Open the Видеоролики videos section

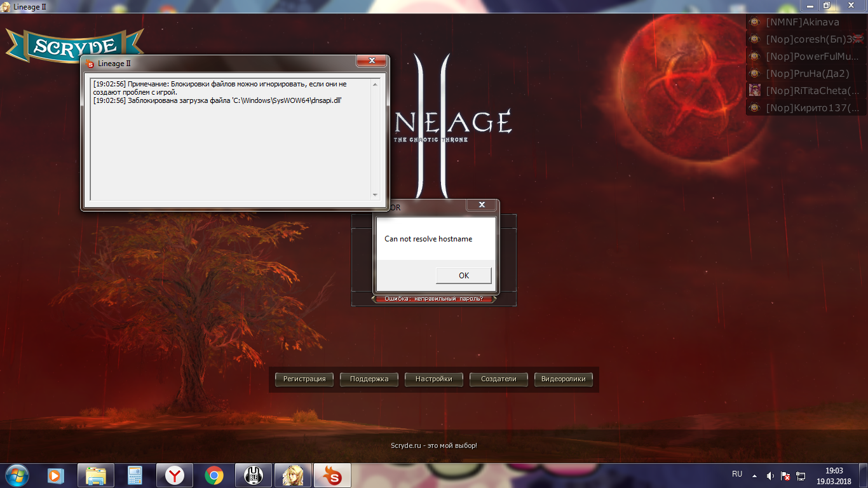(x=563, y=379)
